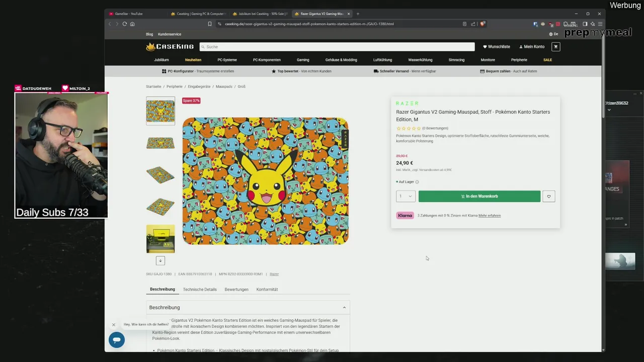The width and height of the screenshot is (644, 362).
Task: Click the Razer logo above the product title
Action: pyautogui.click(x=407, y=104)
